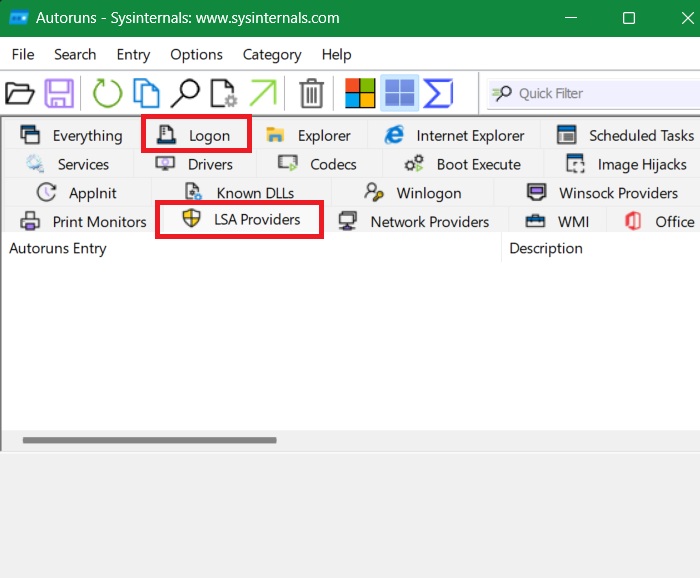Switch to the Explorer tab
Viewport: 700px width, 578px height.
pos(308,135)
